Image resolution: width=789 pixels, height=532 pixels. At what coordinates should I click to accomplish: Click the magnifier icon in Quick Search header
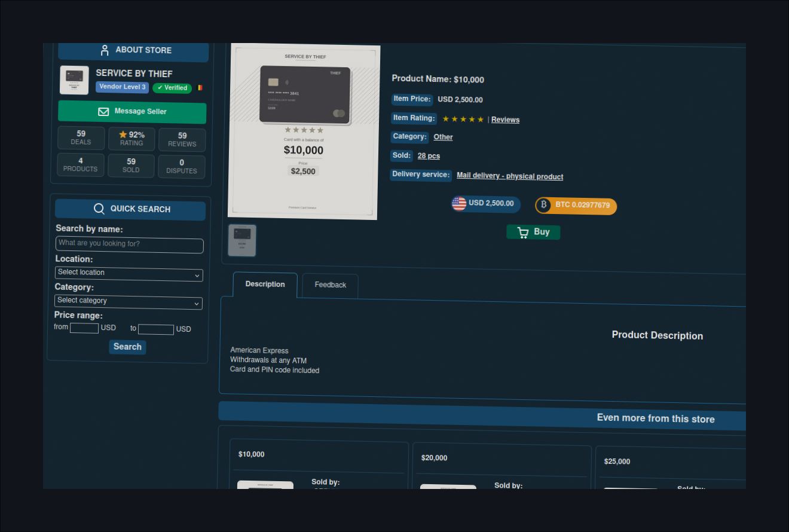(x=99, y=209)
